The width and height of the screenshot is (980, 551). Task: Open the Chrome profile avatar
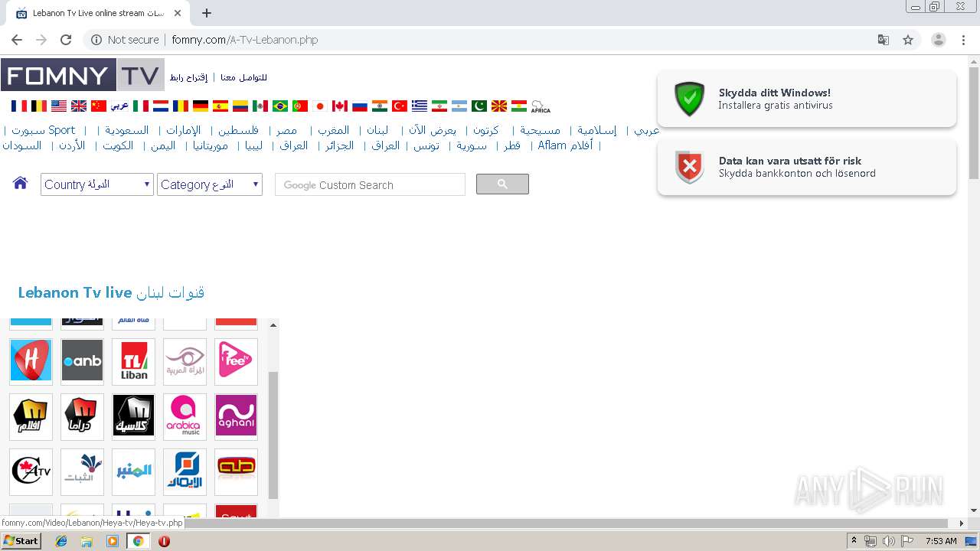(939, 40)
